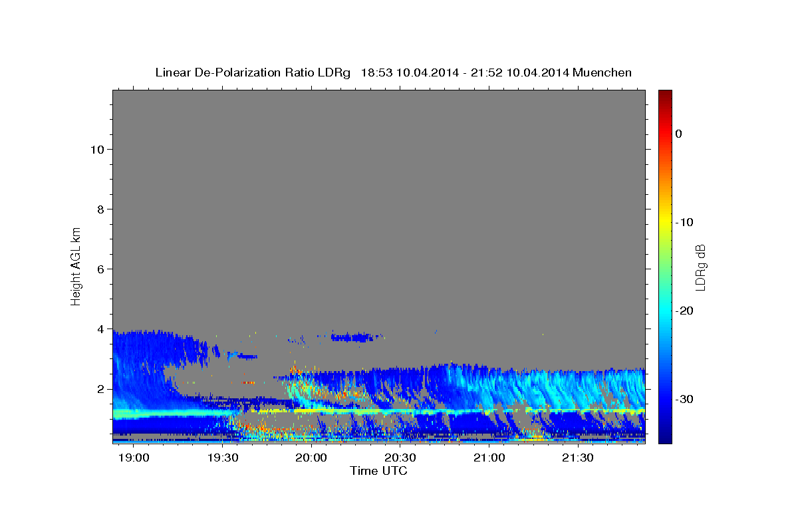The height and width of the screenshot is (532, 798).
Task: Click the date range '18:53 10.04.2014' in title
Action: click(410, 72)
